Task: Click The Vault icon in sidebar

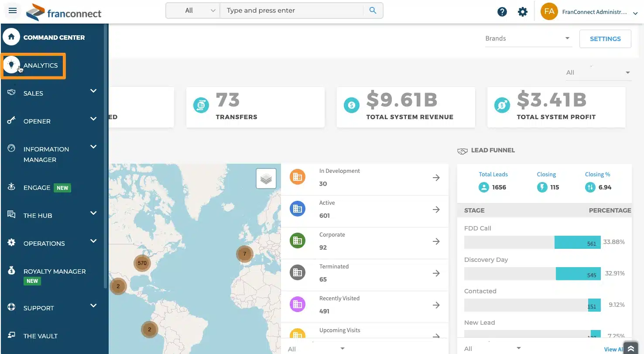Action: coord(11,335)
